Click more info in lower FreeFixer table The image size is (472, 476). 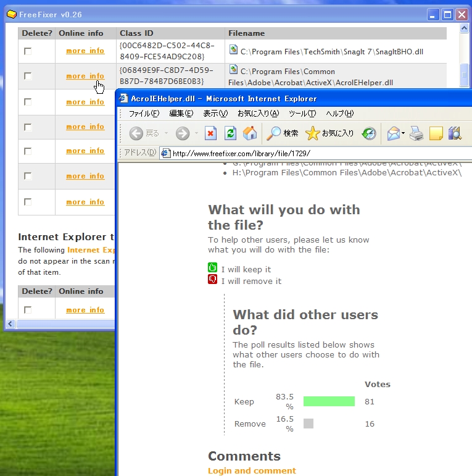point(85,310)
